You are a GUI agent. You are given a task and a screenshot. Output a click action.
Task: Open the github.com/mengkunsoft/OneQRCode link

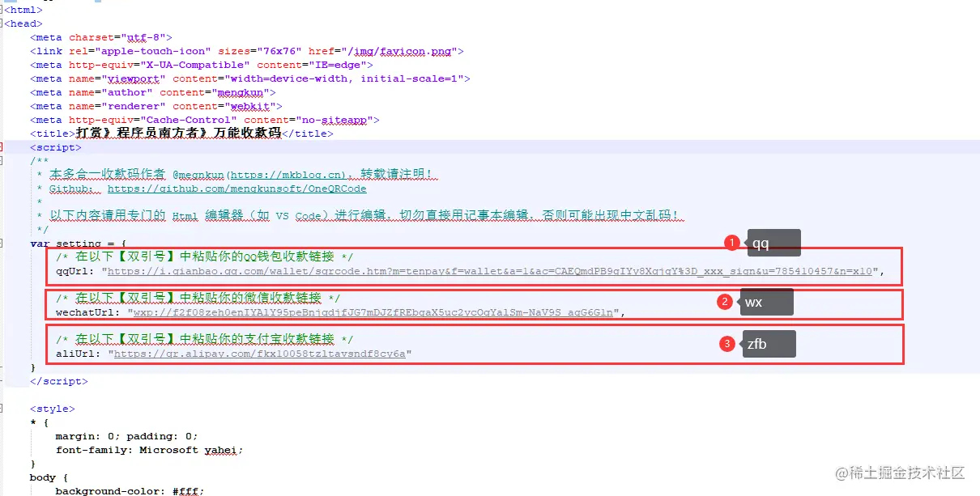pyautogui.click(x=236, y=189)
